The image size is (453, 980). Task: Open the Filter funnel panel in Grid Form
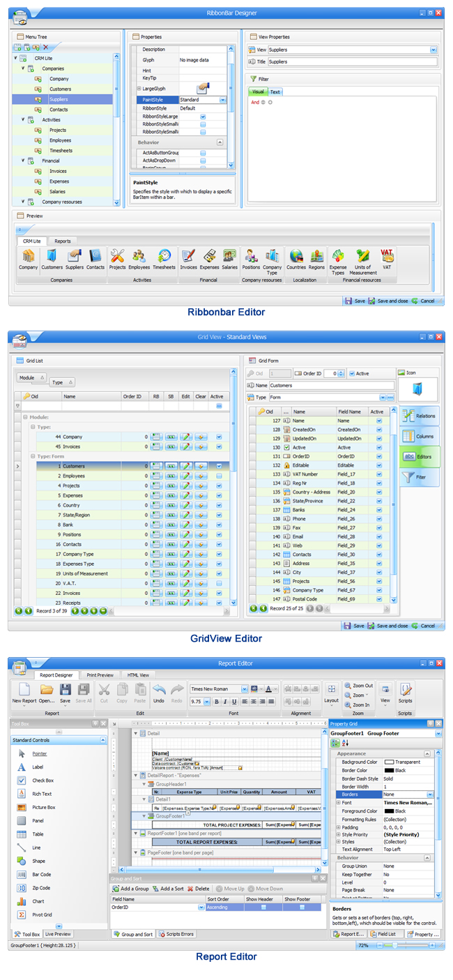pyautogui.click(x=420, y=476)
